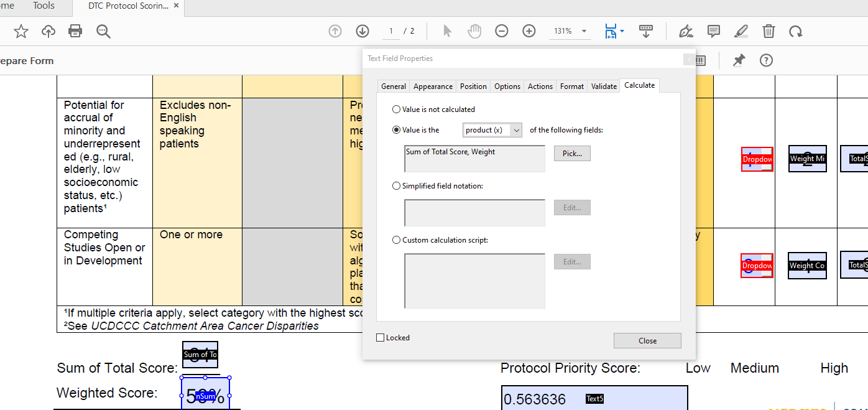Add a sticky note comment
Image resolution: width=868 pixels, height=410 pixels.
coord(713,30)
